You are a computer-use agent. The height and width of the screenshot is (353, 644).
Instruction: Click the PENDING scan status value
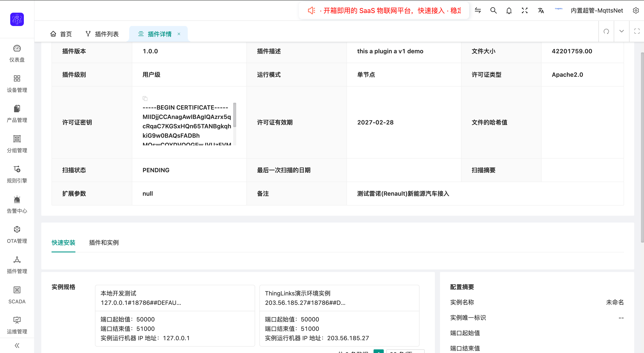coord(156,170)
